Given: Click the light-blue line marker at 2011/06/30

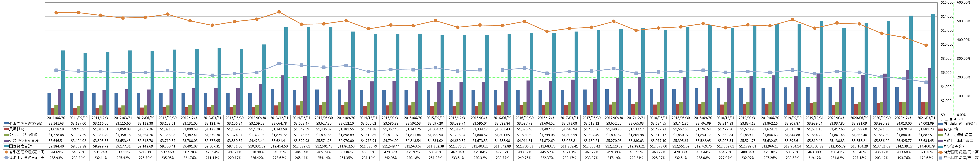Looking at the screenshot, I should (56, 70).
